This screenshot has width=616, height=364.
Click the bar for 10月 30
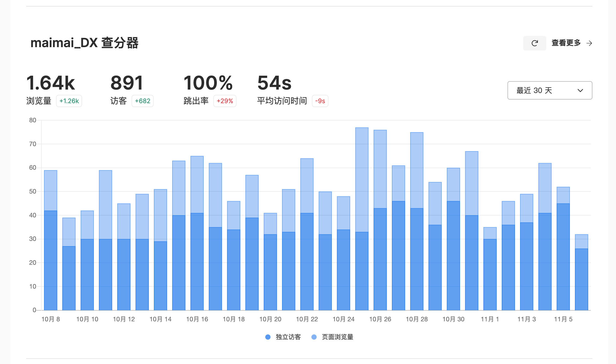tap(453, 239)
